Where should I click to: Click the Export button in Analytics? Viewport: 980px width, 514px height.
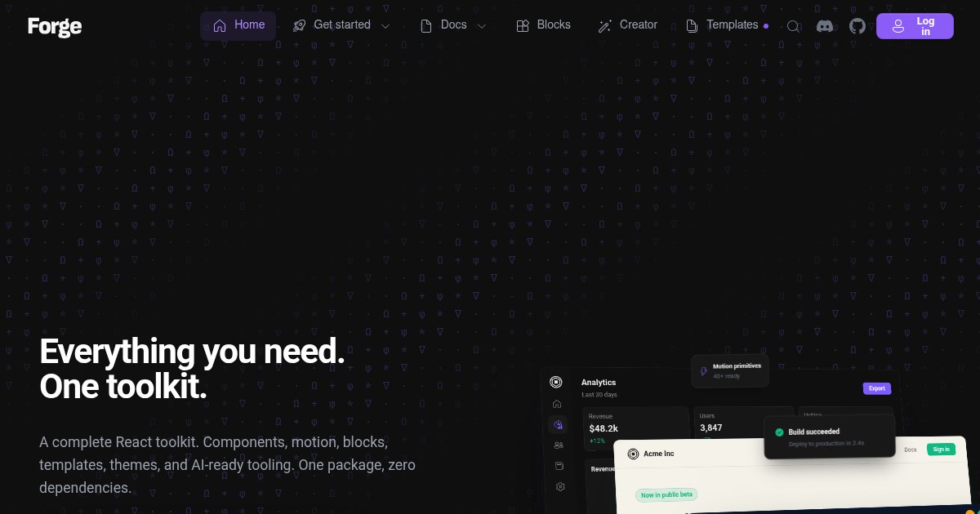tap(877, 388)
